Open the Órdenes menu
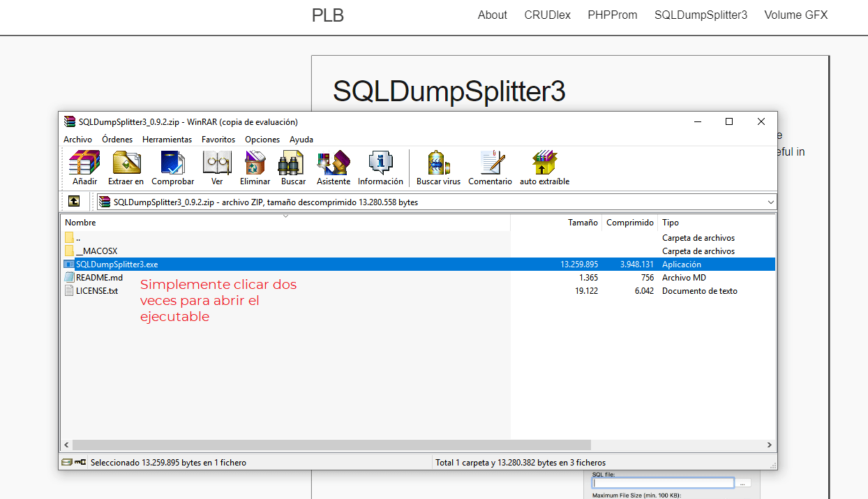Image resolution: width=868 pixels, height=499 pixels. pos(117,140)
